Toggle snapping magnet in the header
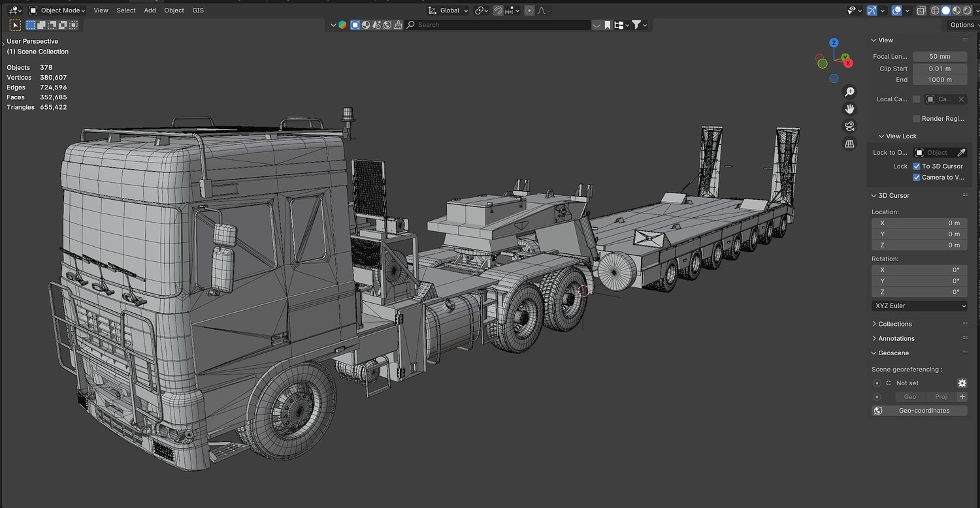 (498, 10)
